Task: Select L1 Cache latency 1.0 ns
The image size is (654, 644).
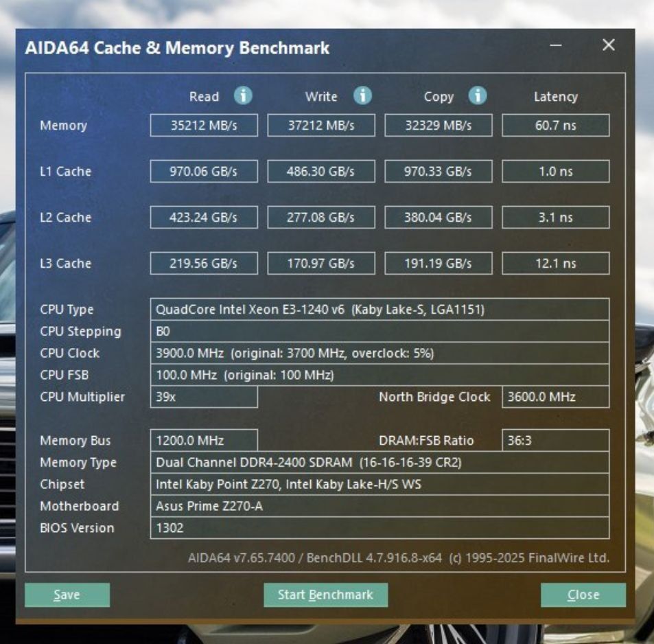Action: point(556,171)
